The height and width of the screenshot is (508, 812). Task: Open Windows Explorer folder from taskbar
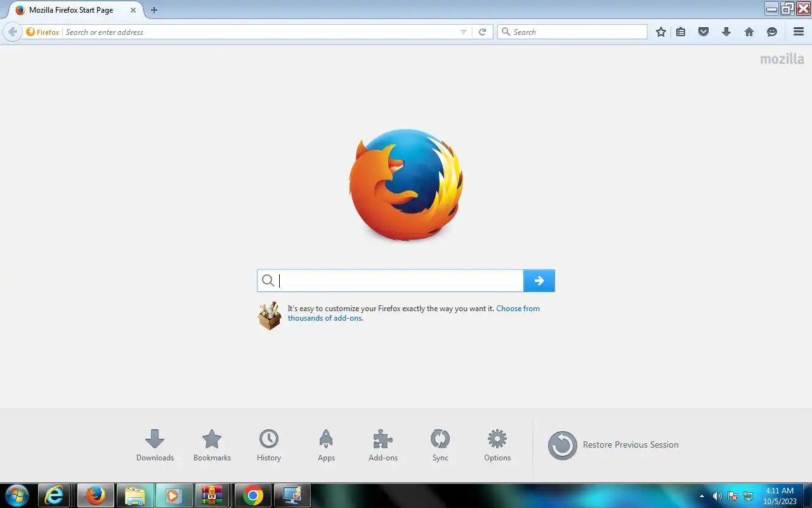[135, 495]
